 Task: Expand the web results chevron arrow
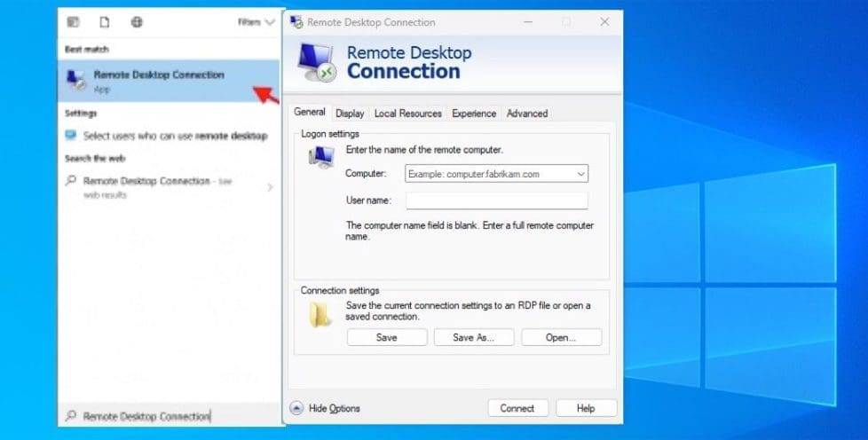270,187
